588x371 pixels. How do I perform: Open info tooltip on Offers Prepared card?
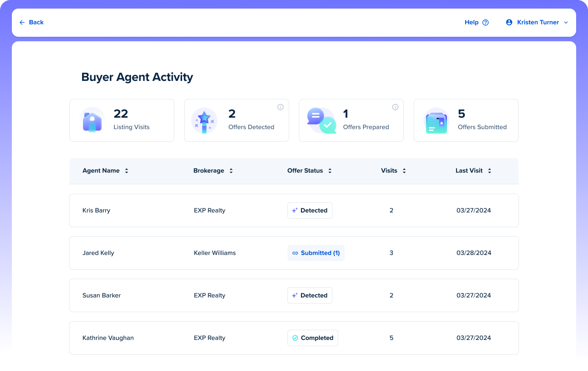[x=395, y=107]
